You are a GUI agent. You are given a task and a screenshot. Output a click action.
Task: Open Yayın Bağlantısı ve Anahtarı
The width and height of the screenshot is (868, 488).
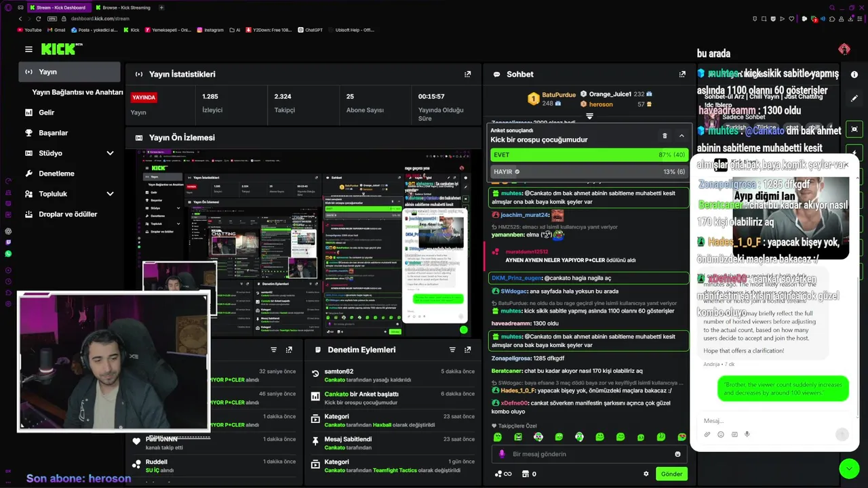[77, 92]
